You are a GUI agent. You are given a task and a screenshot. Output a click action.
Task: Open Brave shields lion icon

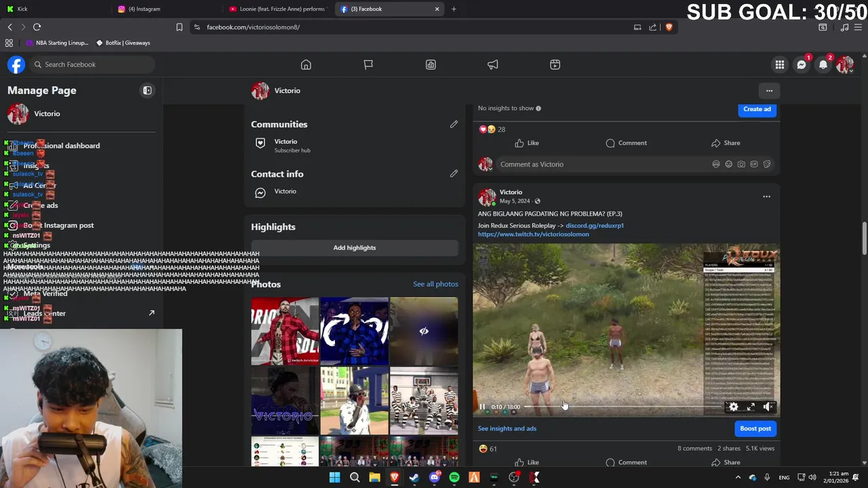point(669,27)
